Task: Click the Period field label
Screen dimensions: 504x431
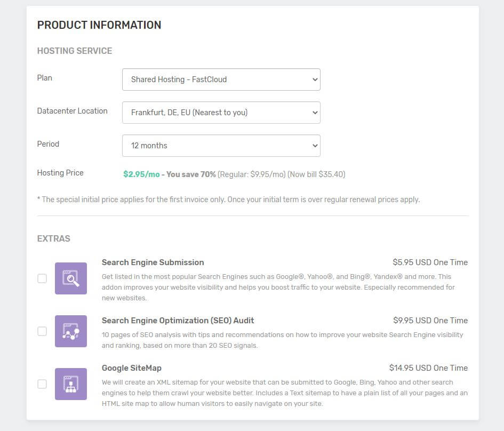Action: click(48, 144)
